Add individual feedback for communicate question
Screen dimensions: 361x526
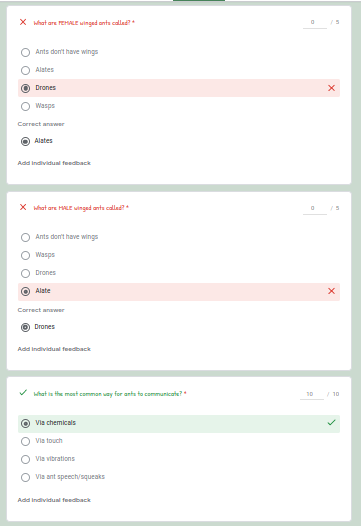pos(54,500)
